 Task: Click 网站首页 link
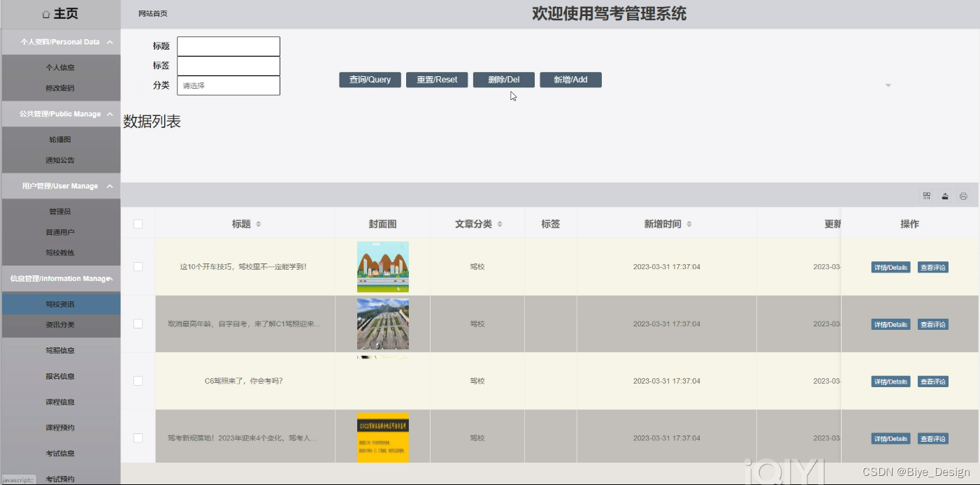point(153,14)
